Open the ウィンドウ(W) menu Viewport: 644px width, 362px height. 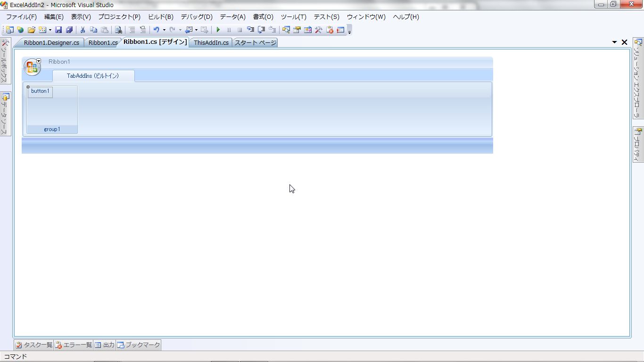[x=366, y=17]
